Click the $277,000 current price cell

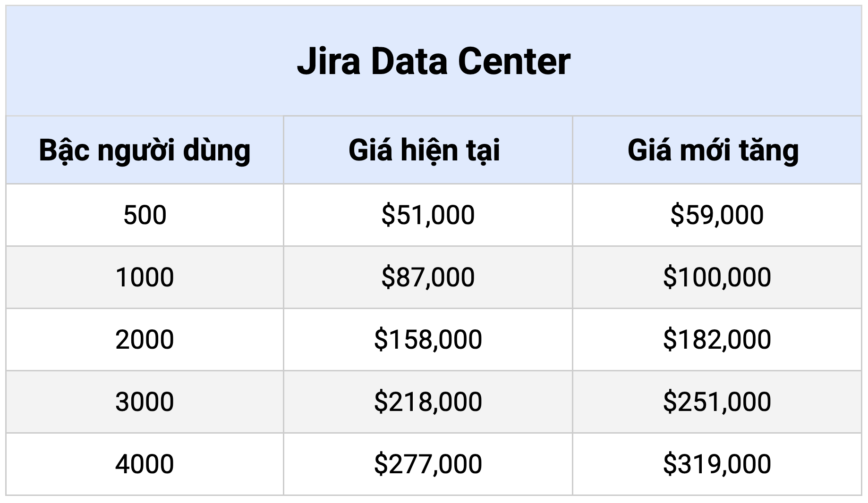[x=428, y=464]
